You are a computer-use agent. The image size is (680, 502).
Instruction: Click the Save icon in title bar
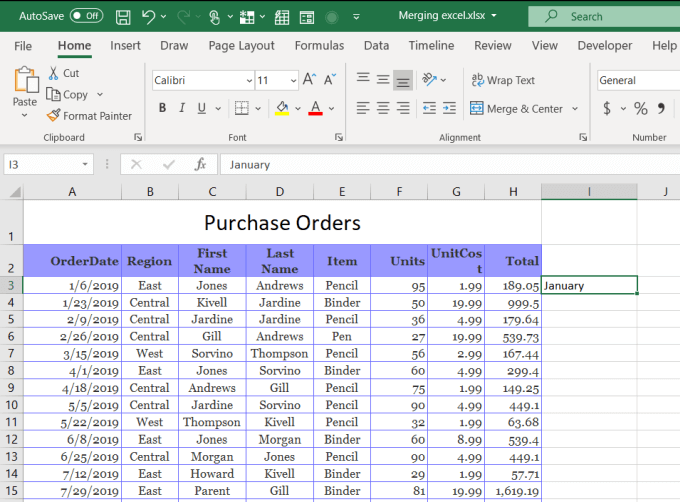(123, 16)
